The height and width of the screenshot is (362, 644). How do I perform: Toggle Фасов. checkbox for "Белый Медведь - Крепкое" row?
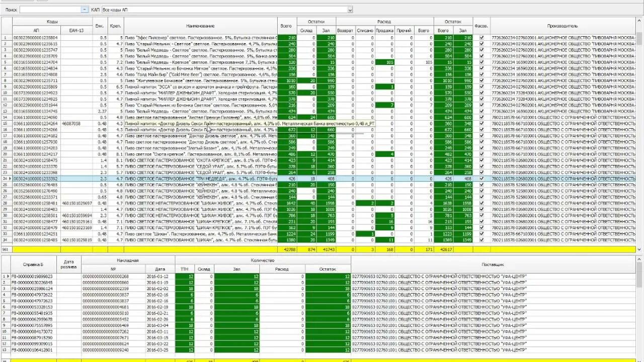point(482,62)
